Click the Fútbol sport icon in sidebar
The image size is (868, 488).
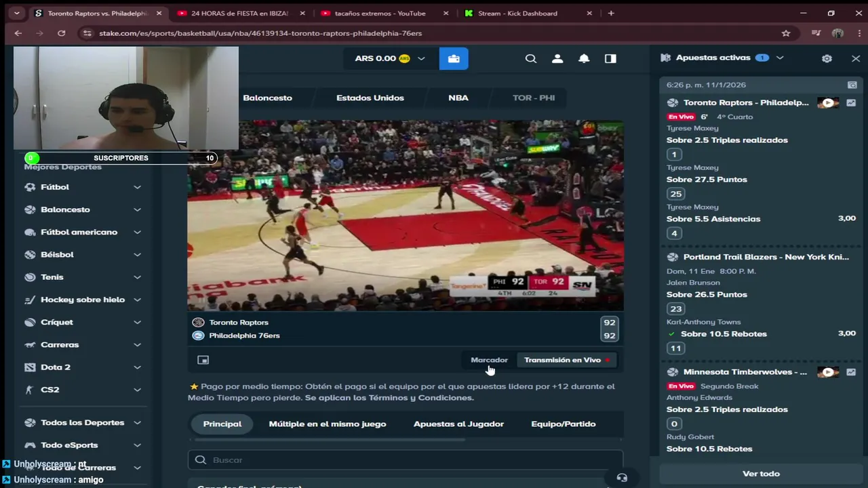pyautogui.click(x=30, y=187)
